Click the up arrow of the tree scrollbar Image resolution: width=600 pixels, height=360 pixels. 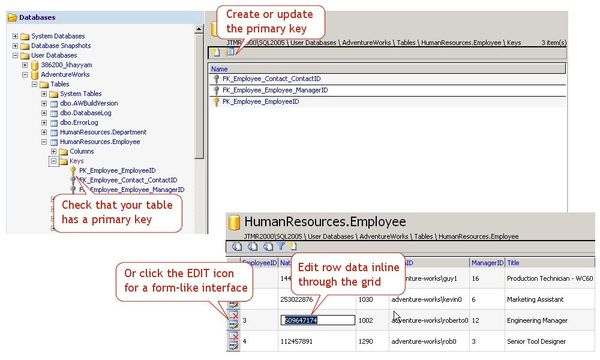[199, 29]
